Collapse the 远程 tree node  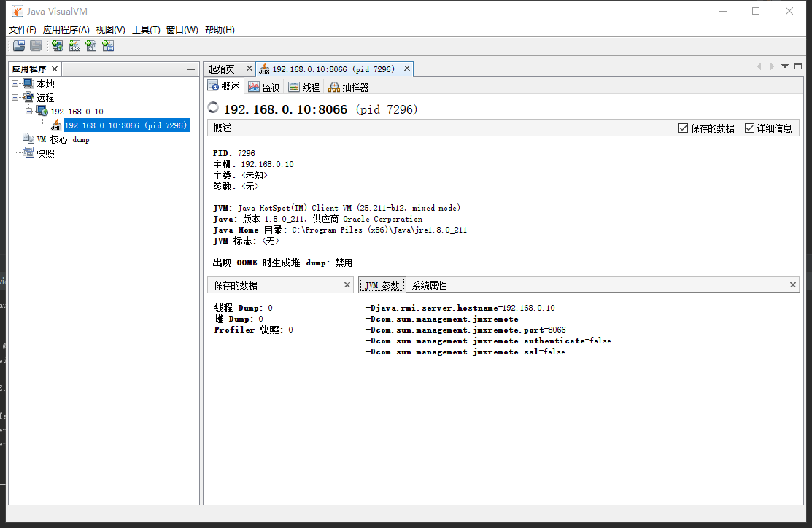15,97
